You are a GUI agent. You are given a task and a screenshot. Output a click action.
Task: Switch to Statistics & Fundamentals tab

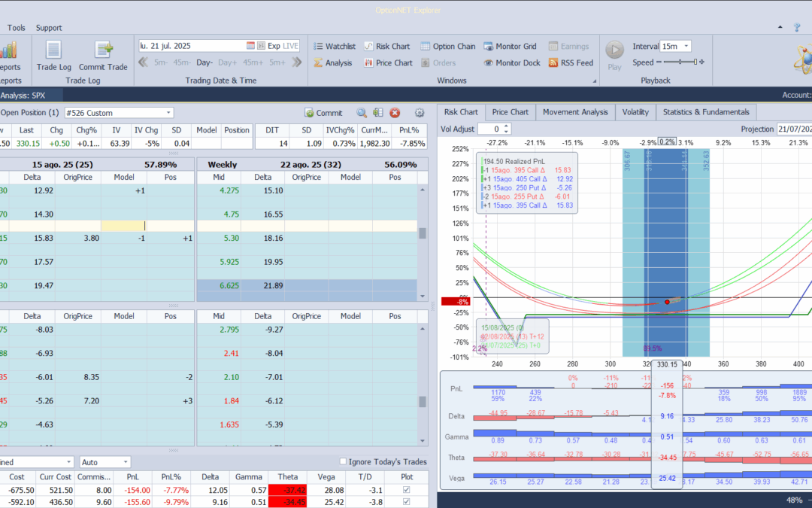pyautogui.click(x=706, y=112)
